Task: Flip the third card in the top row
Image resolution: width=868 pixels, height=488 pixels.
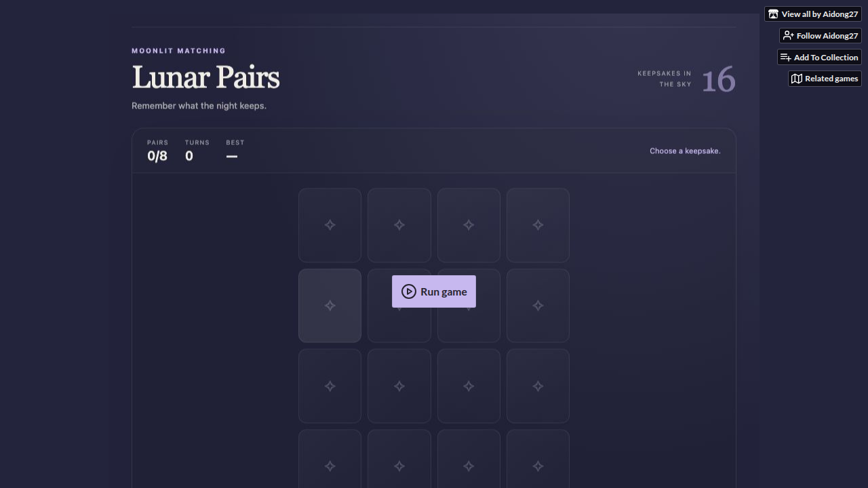Action: (x=469, y=225)
